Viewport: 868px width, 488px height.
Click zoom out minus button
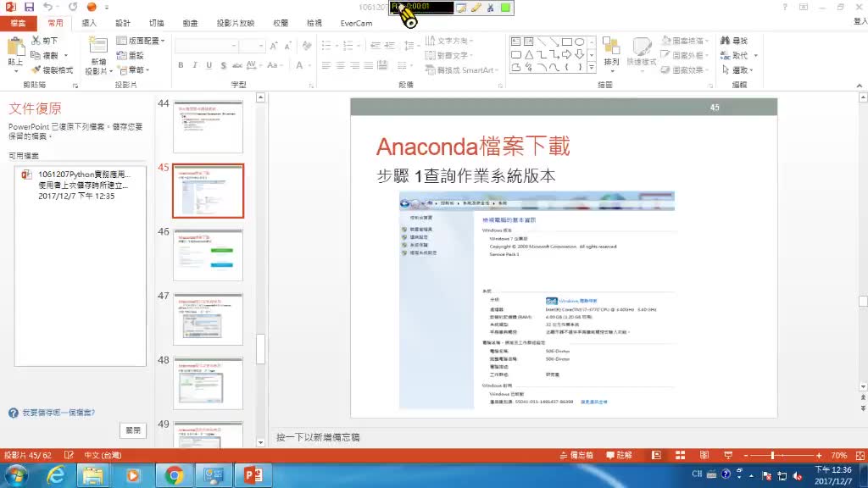(746, 455)
